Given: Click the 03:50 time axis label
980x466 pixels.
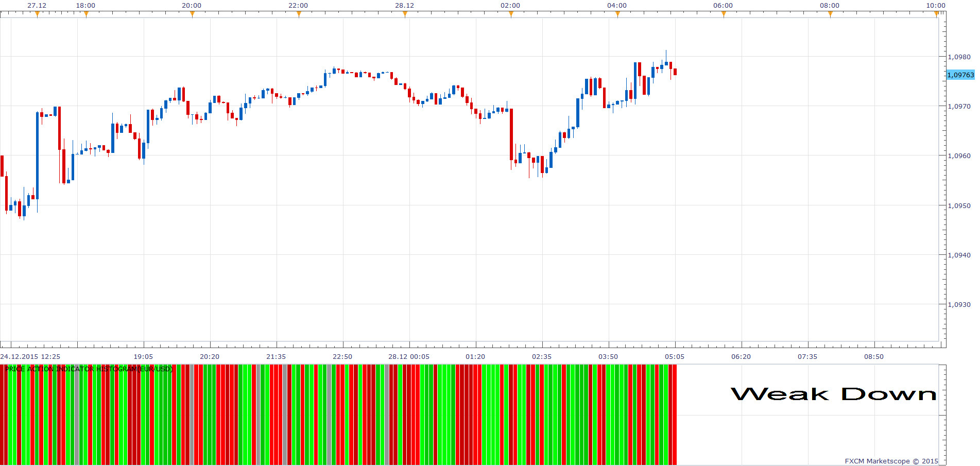Looking at the screenshot, I should point(608,356).
